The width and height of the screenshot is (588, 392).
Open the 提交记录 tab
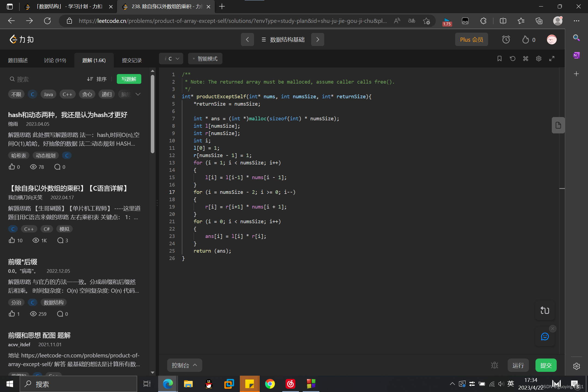132,60
